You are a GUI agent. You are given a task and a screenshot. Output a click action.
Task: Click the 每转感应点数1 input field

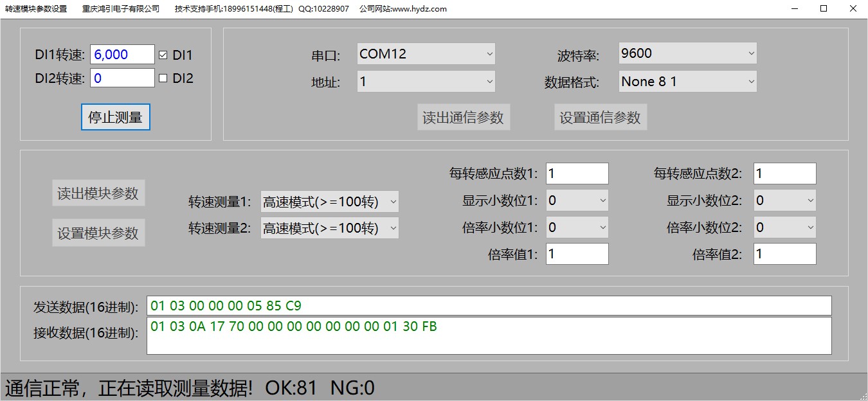(x=577, y=174)
